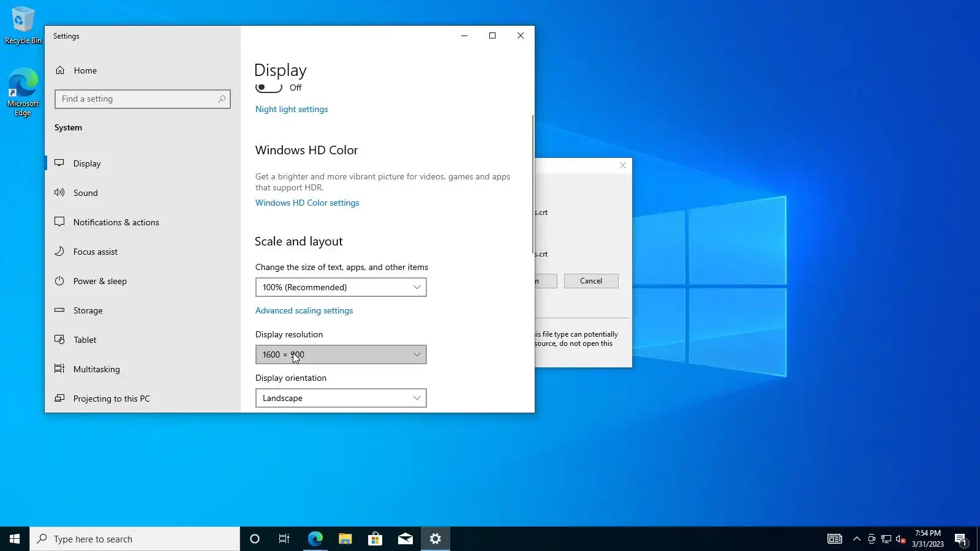
Task: Open the Mail app from the taskbar
Action: point(405,539)
